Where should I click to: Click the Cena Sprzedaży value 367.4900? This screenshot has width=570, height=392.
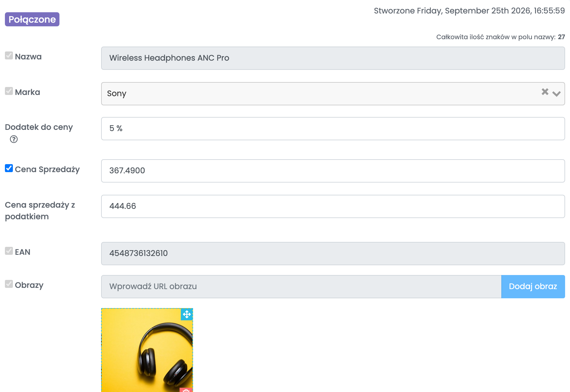click(333, 171)
